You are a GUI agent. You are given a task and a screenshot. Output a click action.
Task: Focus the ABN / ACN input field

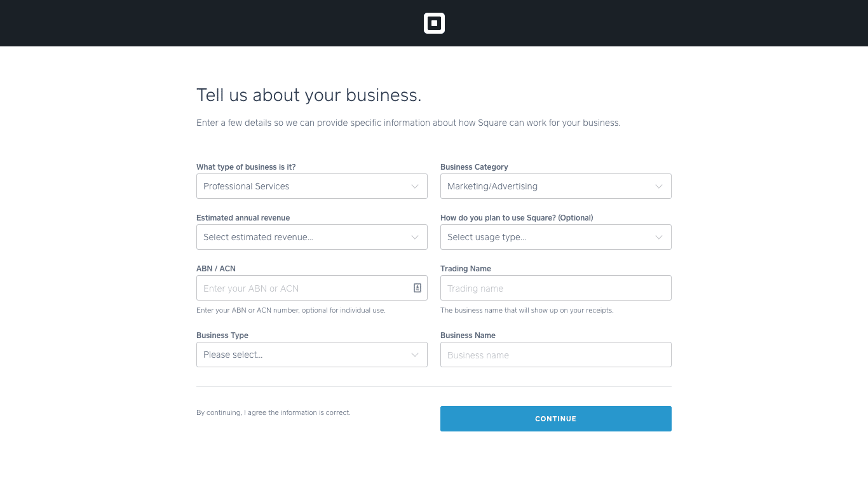click(305, 288)
